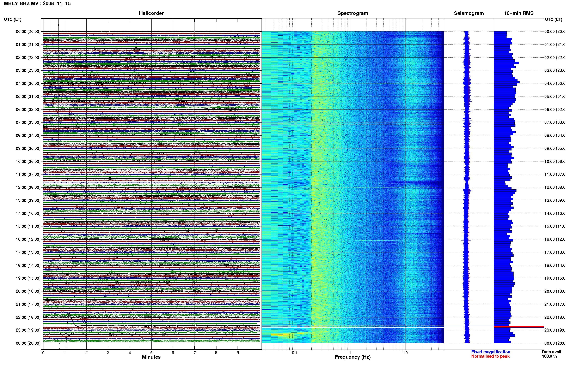Click the 1 Hz frequency tick label
Image resolution: width=588 pixels, height=368 pixels.
pos(350,353)
